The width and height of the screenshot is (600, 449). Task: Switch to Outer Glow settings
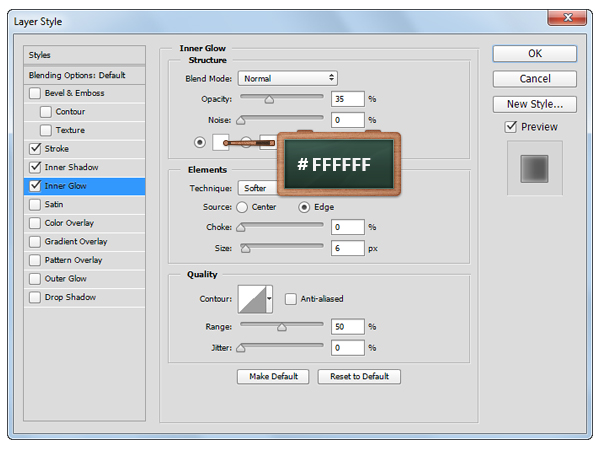pyautogui.click(x=65, y=279)
